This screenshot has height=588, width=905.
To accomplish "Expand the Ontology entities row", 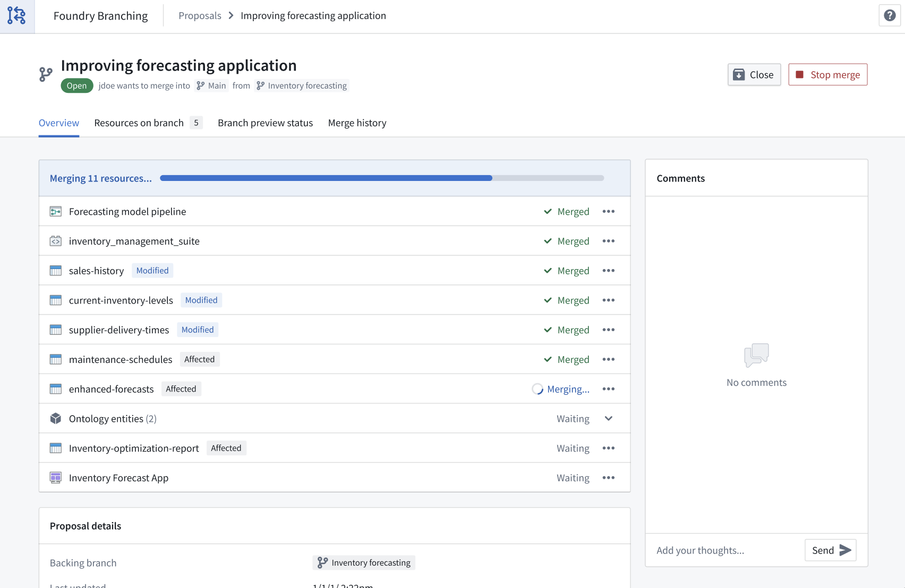I will (609, 418).
